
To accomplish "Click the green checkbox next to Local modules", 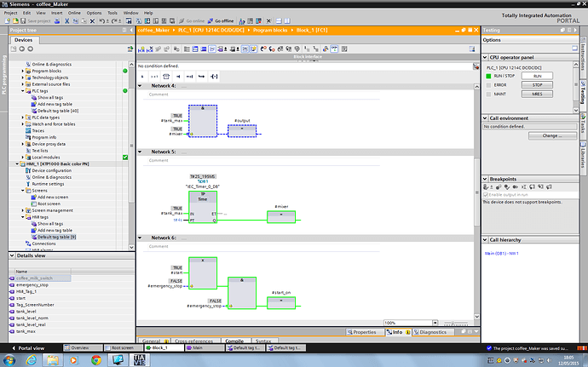I will [x=125, y=158].
